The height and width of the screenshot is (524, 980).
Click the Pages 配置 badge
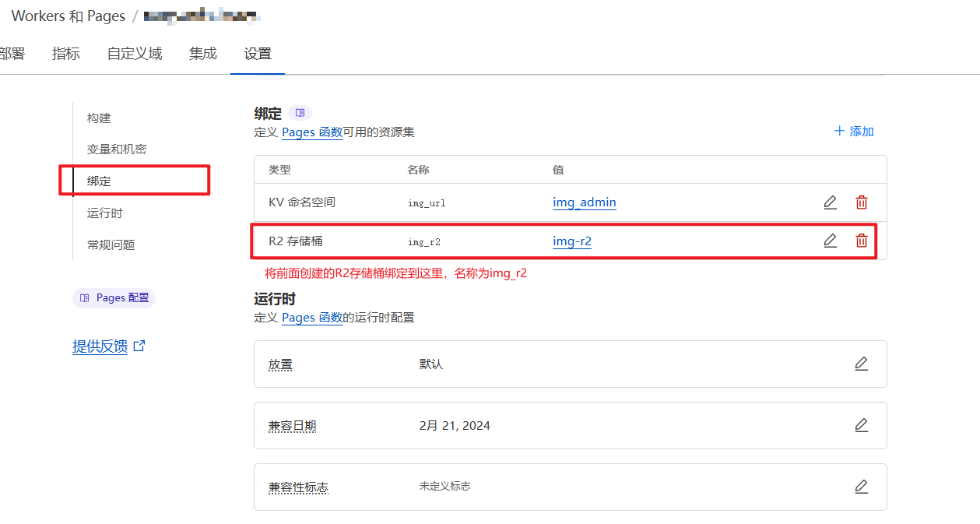(x=114, y=298)
